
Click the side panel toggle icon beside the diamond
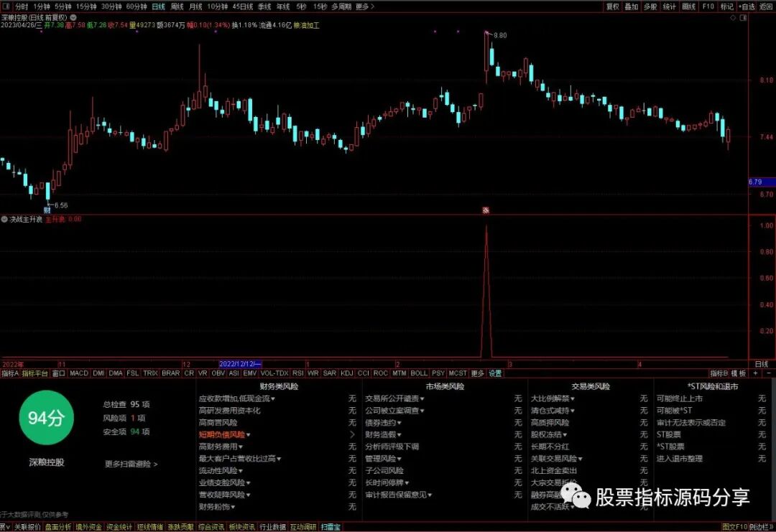(743, 18)
